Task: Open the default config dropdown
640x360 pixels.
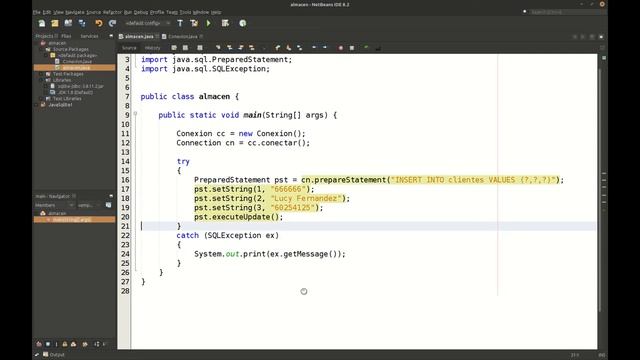Action: point(148,23)
